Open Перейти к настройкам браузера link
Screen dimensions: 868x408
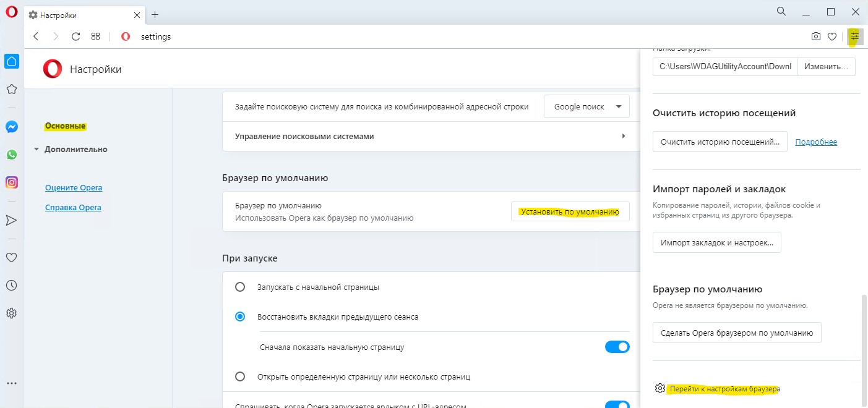(724, 389)
